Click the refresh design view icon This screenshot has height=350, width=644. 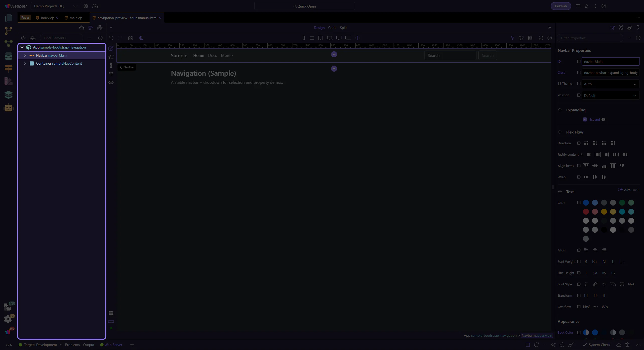[541, 38]
